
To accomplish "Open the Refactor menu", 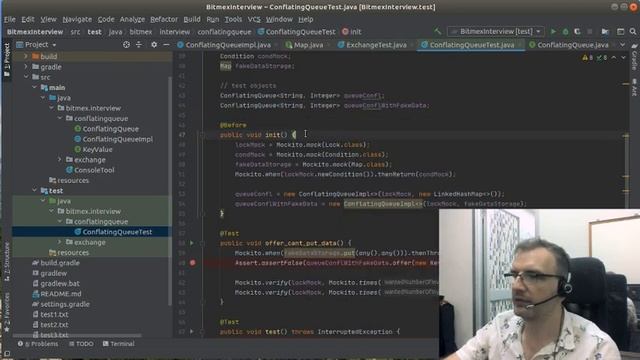I will [164, 19].
